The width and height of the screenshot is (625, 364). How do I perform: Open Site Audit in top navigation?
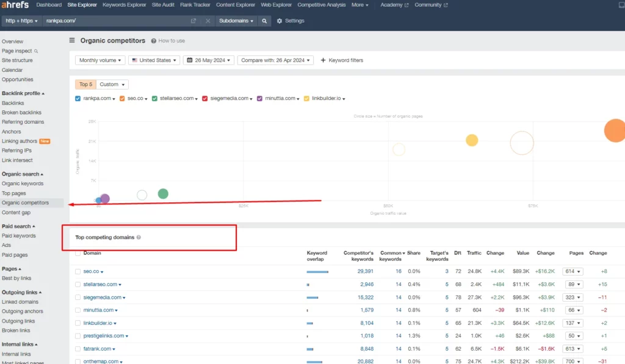point(163,5)
